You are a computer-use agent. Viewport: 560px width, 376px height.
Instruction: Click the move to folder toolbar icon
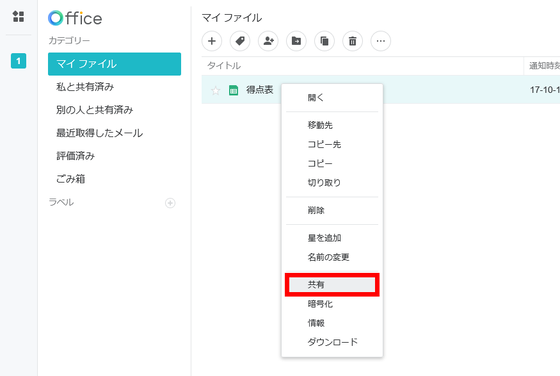pyautogui.click(x=296, y=41)
